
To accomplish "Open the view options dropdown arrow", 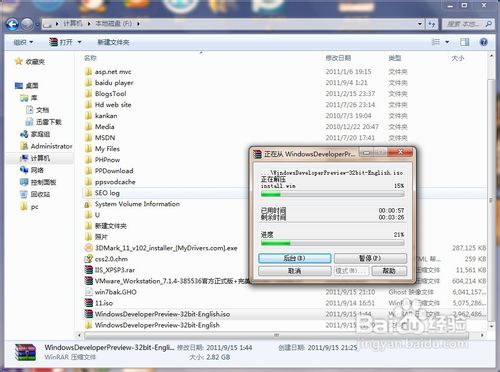I will click(447, 42).
